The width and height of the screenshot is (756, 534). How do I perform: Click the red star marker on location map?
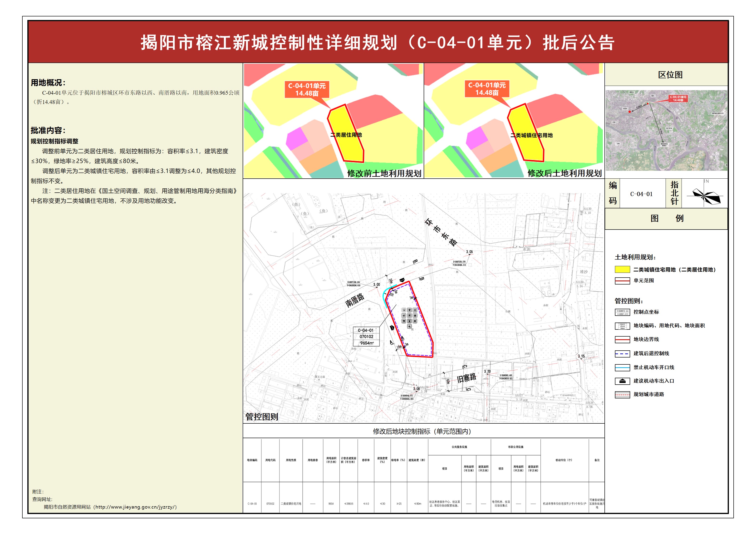(x=629, y=112)
